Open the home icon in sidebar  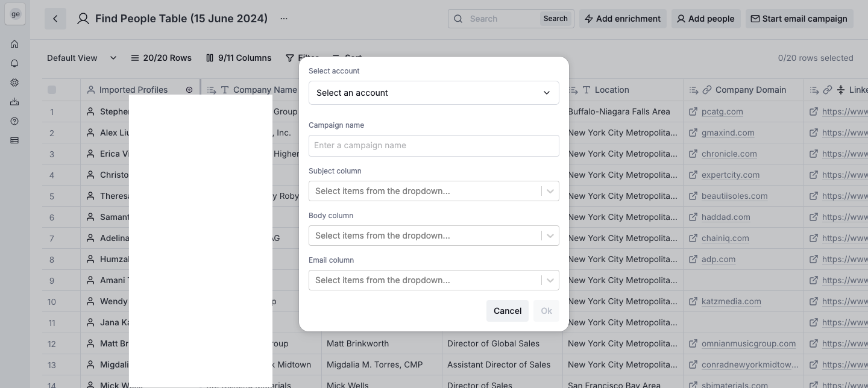point(14,44)
